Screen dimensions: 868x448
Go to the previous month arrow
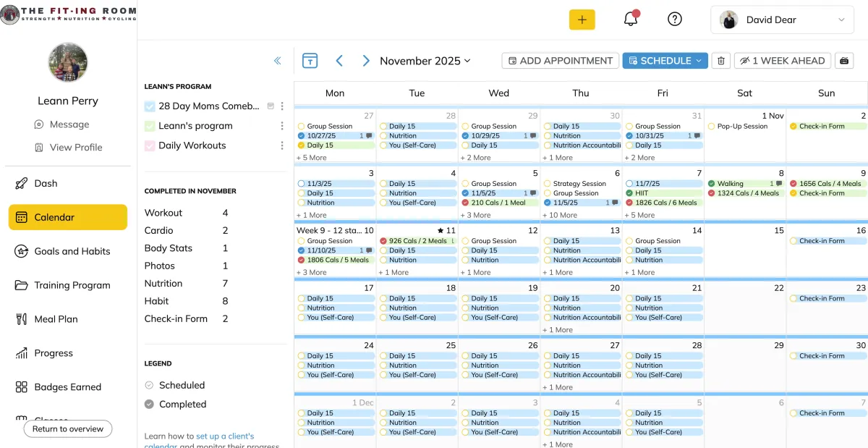tap(339, 61)
